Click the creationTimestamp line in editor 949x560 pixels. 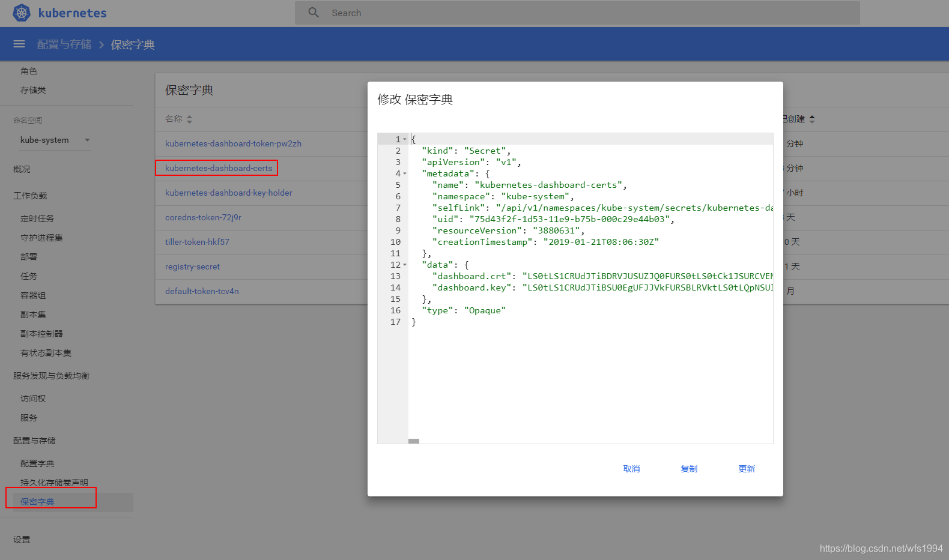point(545,242)
